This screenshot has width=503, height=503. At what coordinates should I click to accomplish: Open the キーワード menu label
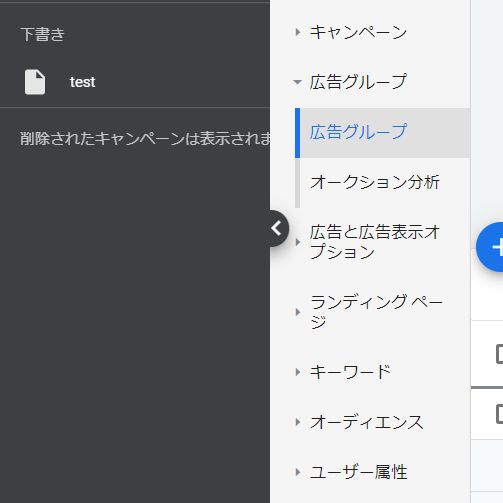click(x=350, y=372)
